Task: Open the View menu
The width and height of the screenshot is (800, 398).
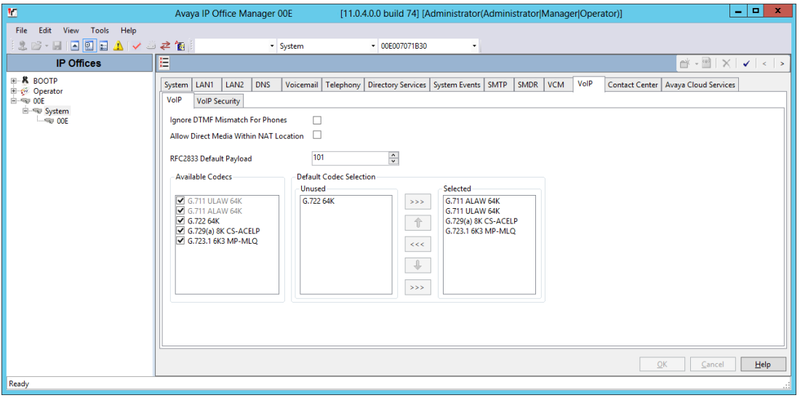Action: [71, 31]
